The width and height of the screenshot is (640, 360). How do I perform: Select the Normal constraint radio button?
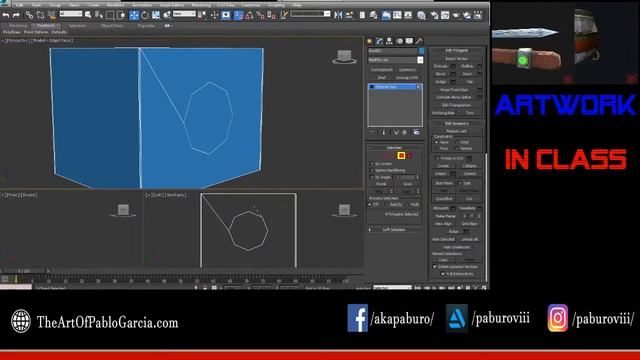(x=456, y=149)
